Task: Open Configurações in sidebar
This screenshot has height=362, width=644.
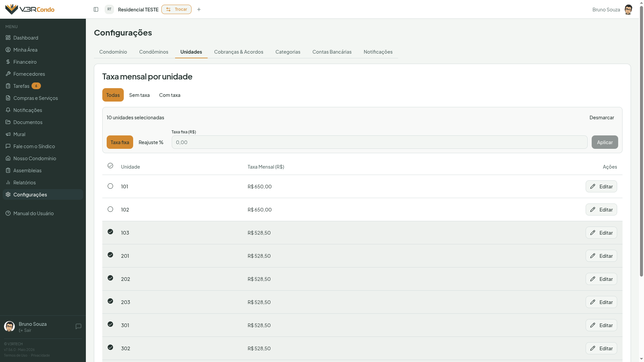Action: 43,194
